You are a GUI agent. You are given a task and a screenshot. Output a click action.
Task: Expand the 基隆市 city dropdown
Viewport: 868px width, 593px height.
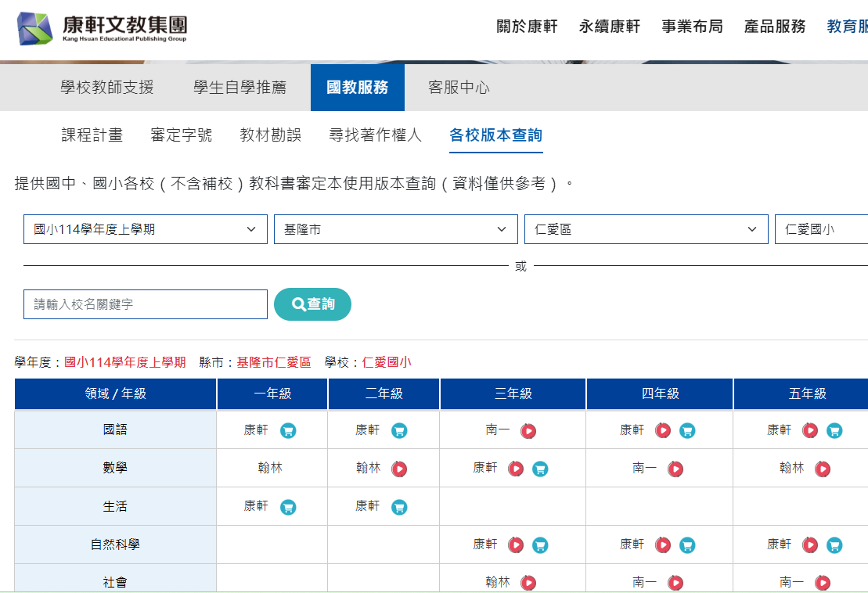pos(395,229)
